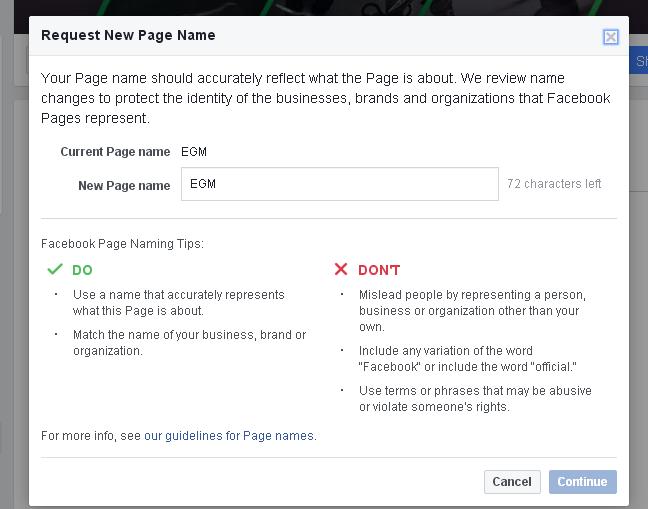The height and width of the screenshot is (509, 648).
Task: Click the Request New Page Name title
Action: 128,36
